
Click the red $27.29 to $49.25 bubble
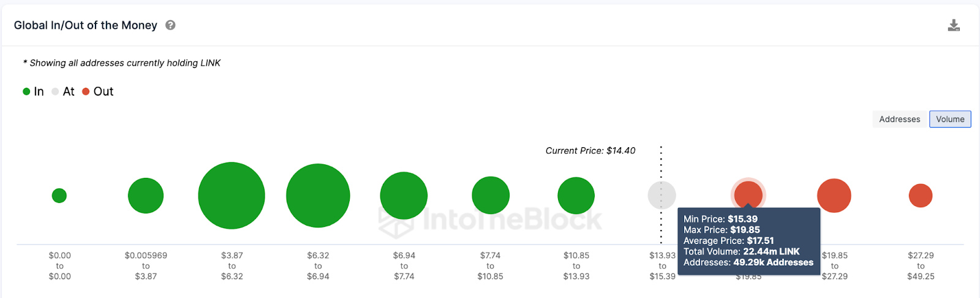[x=921, y=196]
